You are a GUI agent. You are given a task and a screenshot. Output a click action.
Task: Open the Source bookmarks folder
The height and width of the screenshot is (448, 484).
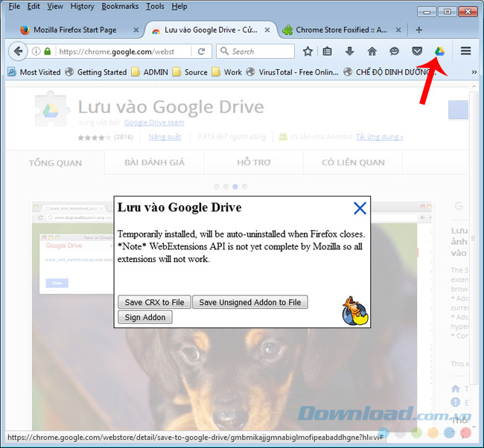(190, 72)
